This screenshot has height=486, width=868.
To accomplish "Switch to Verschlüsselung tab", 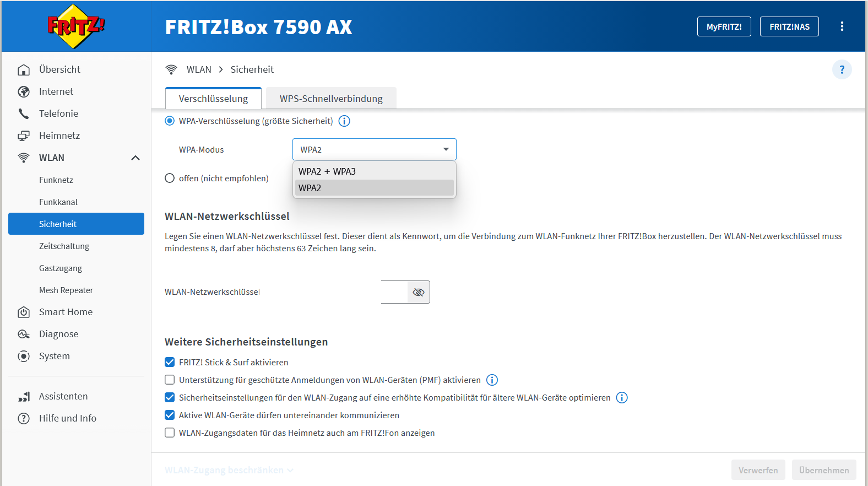I will (213, 98).
